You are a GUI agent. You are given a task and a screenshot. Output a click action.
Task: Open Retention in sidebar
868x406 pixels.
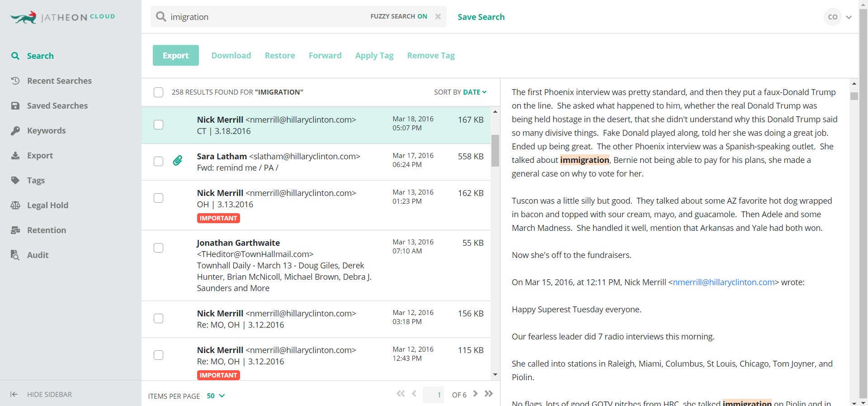[47, 230]
